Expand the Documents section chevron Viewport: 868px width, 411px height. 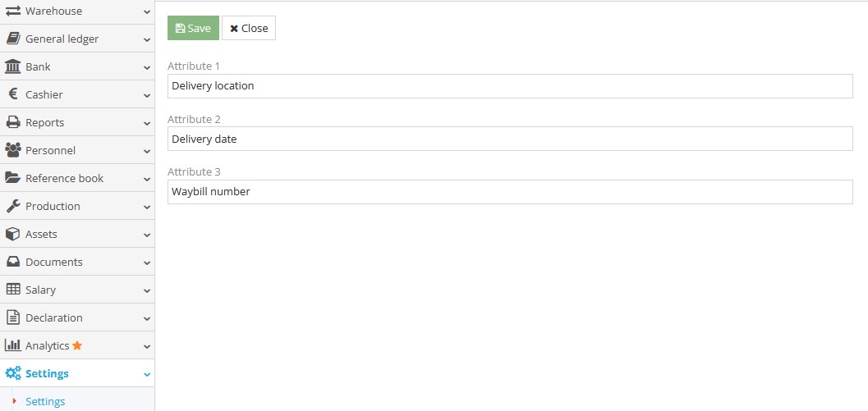pos(147,263)
